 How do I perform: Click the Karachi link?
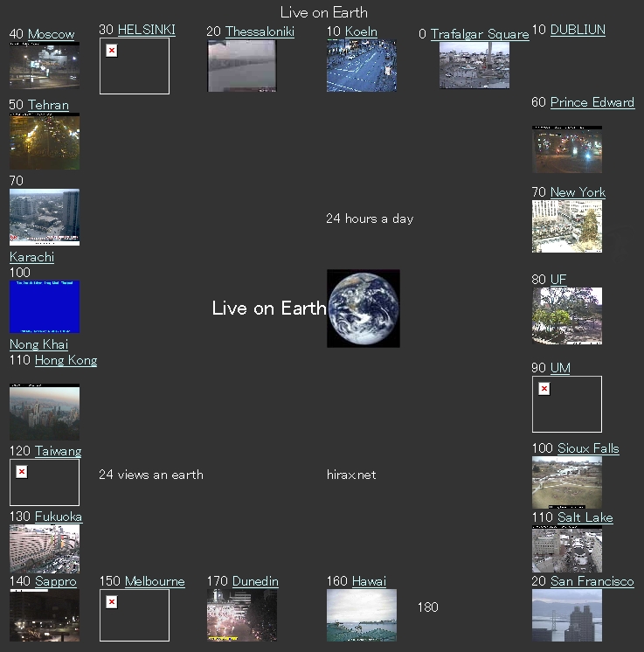coord(31,257)
